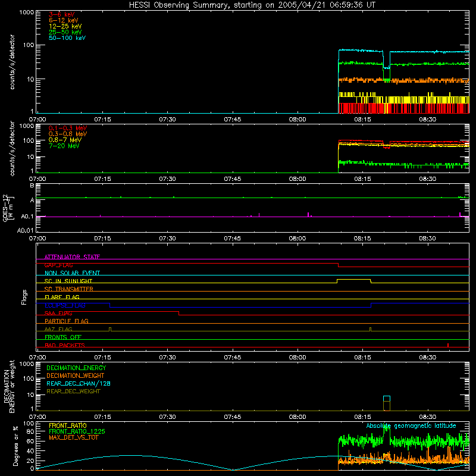Click the raised SC_IN_SUNLIGHT step near 08:10
This screenshot has width=476, height=476.
click(354, 280)
